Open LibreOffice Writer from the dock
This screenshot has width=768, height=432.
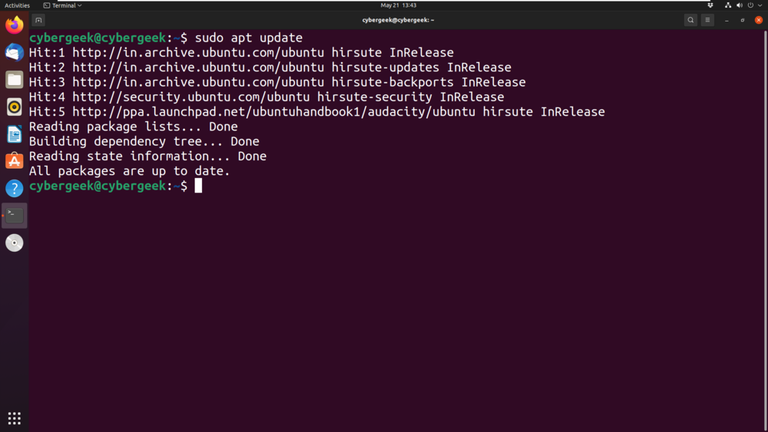click(14, 134)
